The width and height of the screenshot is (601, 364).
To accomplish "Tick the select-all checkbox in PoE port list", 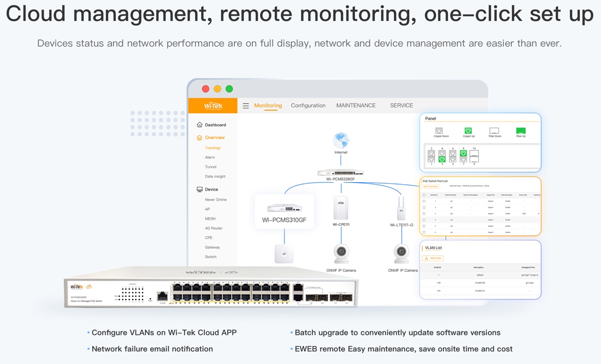I will (x=424, y=194).
